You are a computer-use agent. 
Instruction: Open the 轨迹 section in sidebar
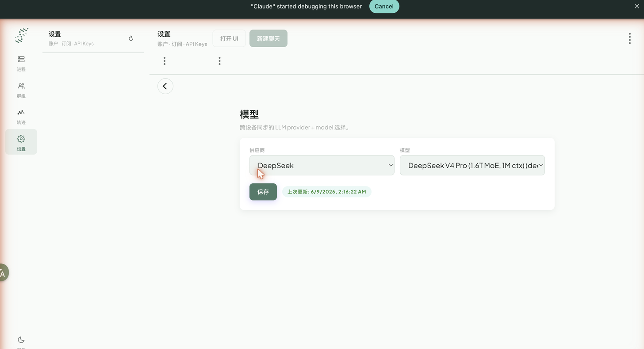[21, 116]
